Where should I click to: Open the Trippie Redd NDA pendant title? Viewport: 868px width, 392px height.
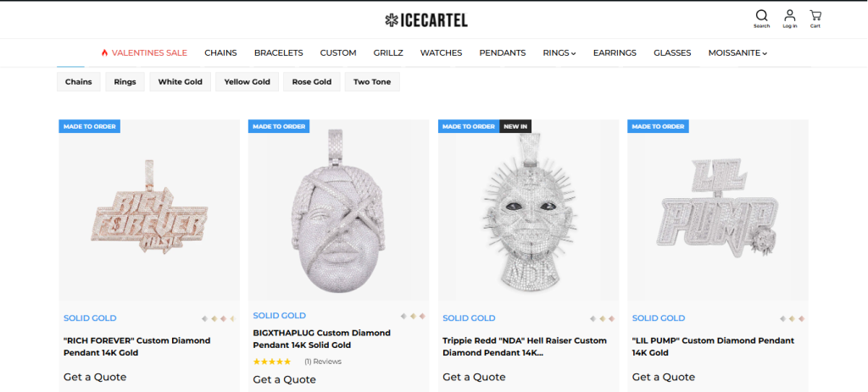point(525,345)
